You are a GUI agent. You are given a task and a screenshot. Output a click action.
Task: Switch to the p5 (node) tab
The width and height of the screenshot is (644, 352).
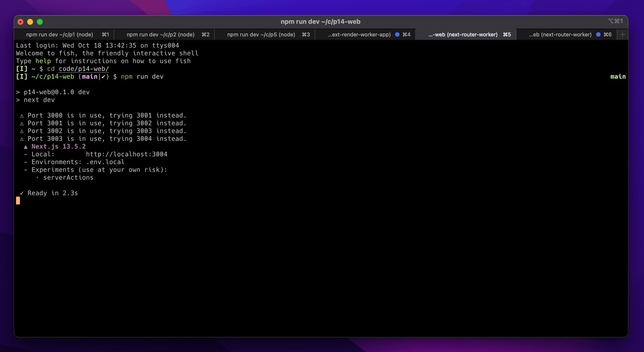(x=265, y=34)
